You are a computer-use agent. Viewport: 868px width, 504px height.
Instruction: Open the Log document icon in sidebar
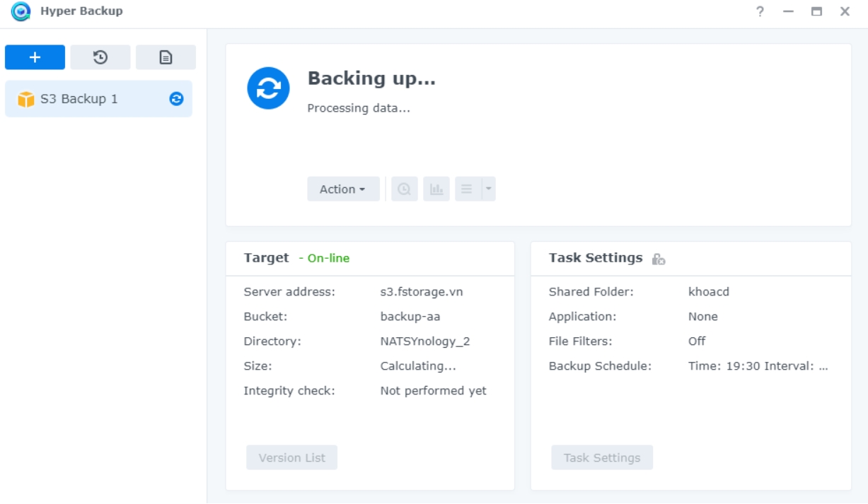coord(166,57)
